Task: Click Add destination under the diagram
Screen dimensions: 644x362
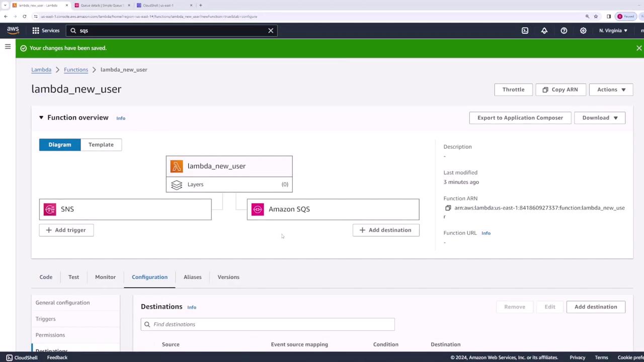Action: coord(386,230)
